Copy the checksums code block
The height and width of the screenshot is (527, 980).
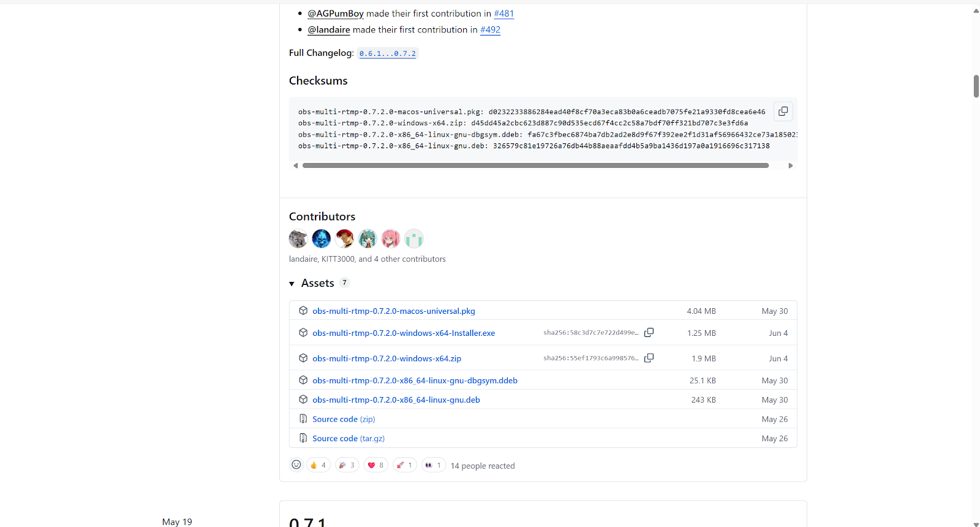[783, 112]
